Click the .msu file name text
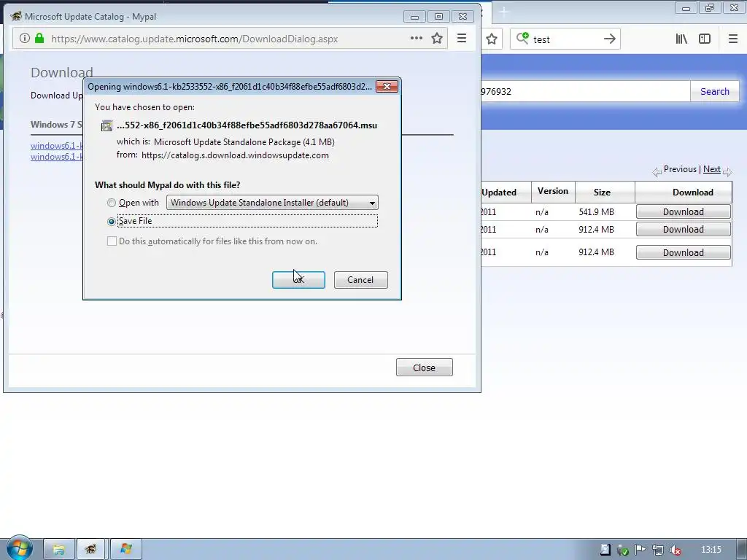Image resolution: width=747 pixels, height=560 pixels. pos(247,125)
